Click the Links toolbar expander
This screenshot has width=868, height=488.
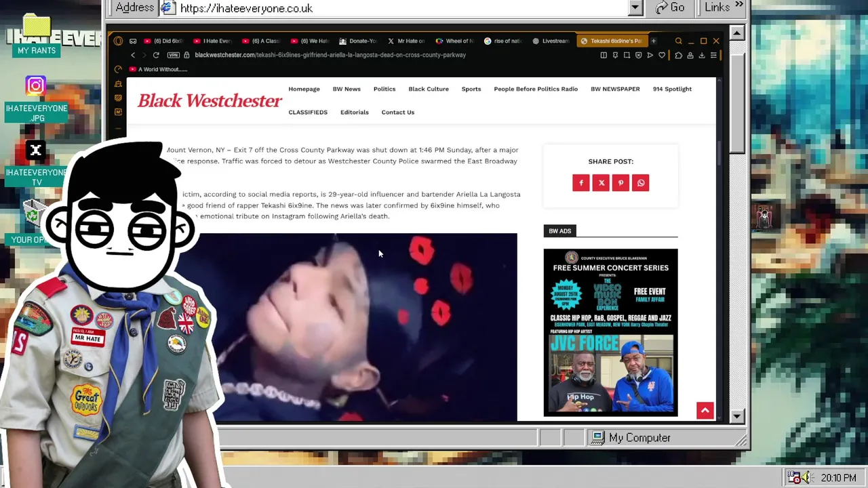[x=739, y=4]
